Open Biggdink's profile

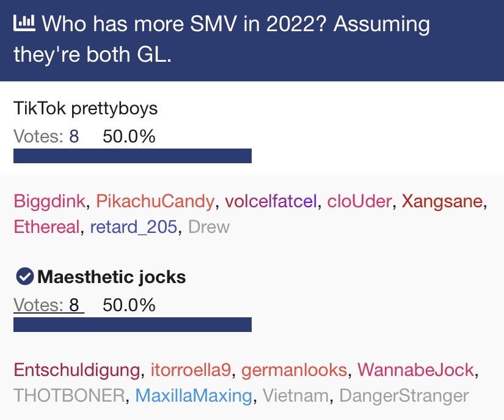point(49,201)
